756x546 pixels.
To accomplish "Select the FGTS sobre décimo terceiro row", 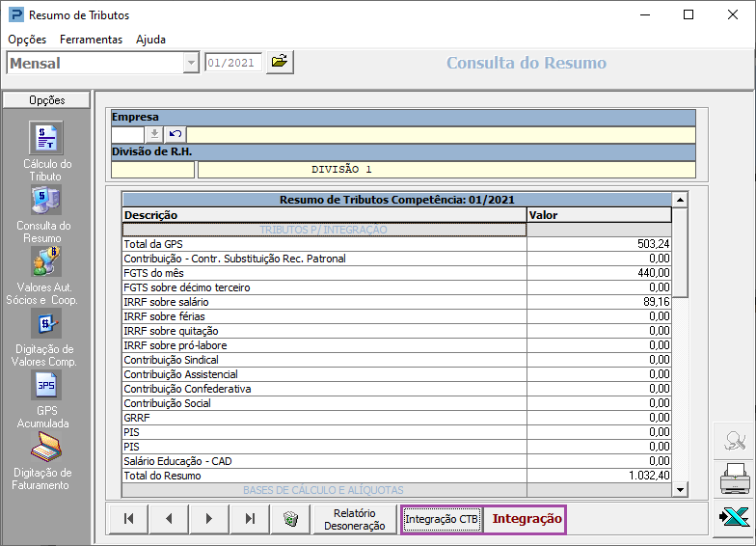I will point(396,287).
